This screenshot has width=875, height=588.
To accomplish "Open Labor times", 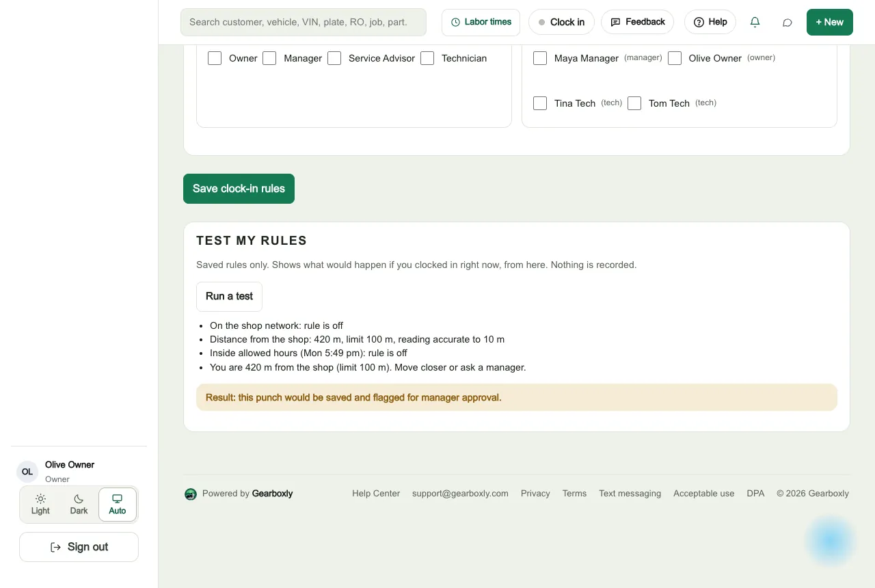I will pyautogui.click(x=481, y=22).
